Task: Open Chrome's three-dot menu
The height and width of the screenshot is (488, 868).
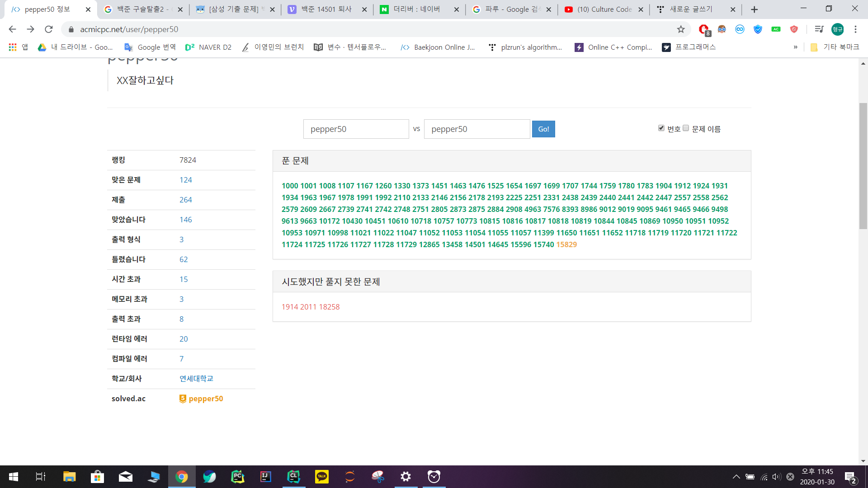Action: pos(855,29)
